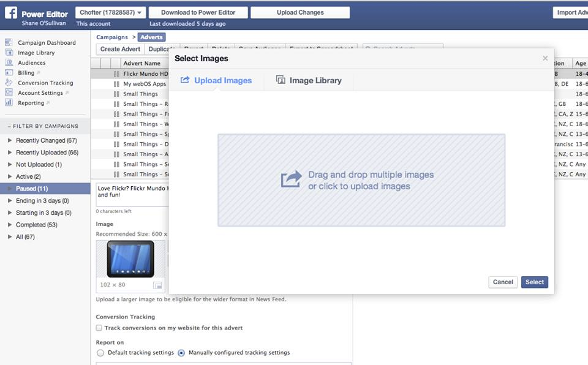This screenshot has height=365, width=588.
Task: Click Cancel in Select Images dialog
Action: click(503, 282)
